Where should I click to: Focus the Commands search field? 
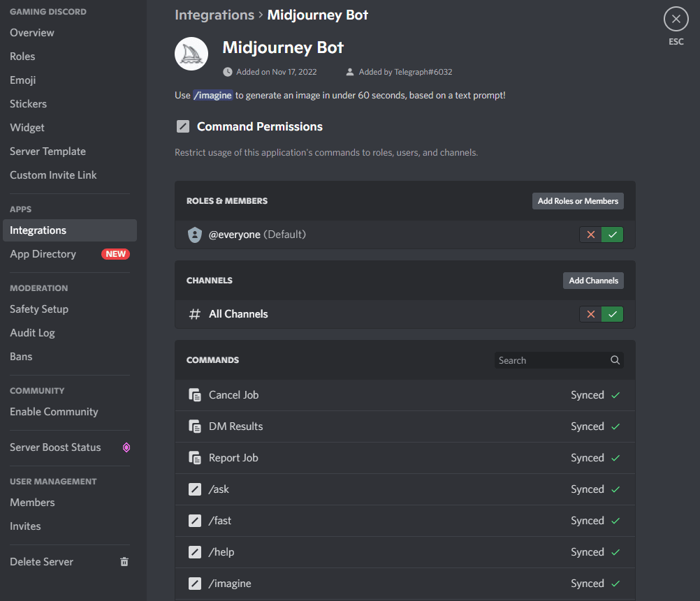tap(559, 360)
